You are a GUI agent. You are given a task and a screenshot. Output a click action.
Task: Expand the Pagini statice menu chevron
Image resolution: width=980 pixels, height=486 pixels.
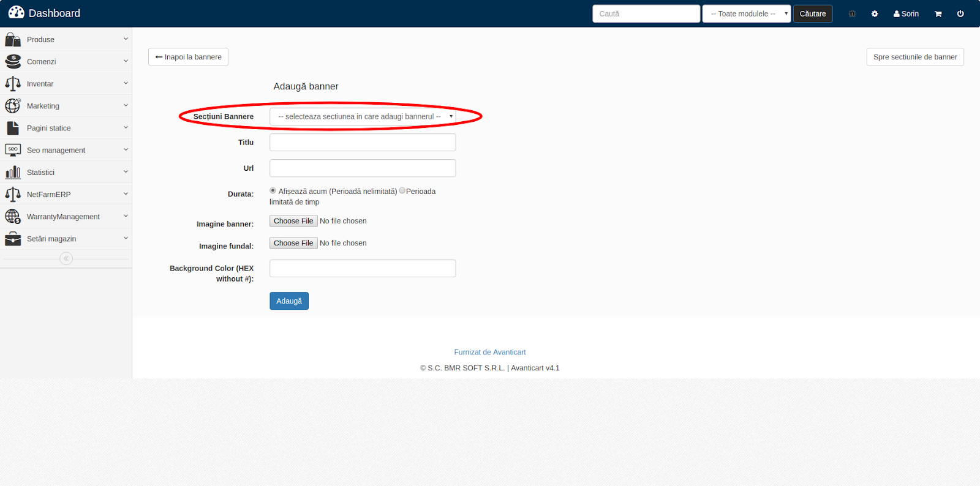click(x=126, y=127)
